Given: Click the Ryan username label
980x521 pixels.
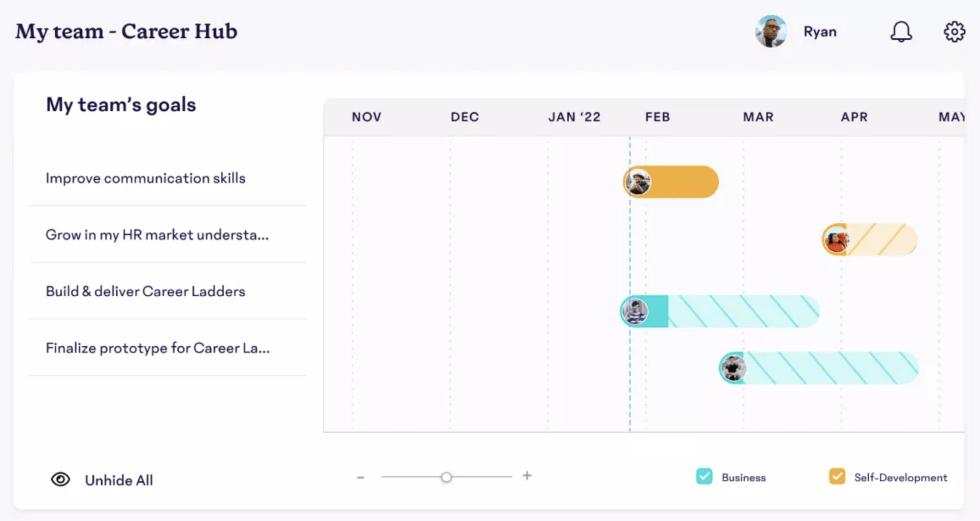Looking at the screenshot, I should click(820, 32).
